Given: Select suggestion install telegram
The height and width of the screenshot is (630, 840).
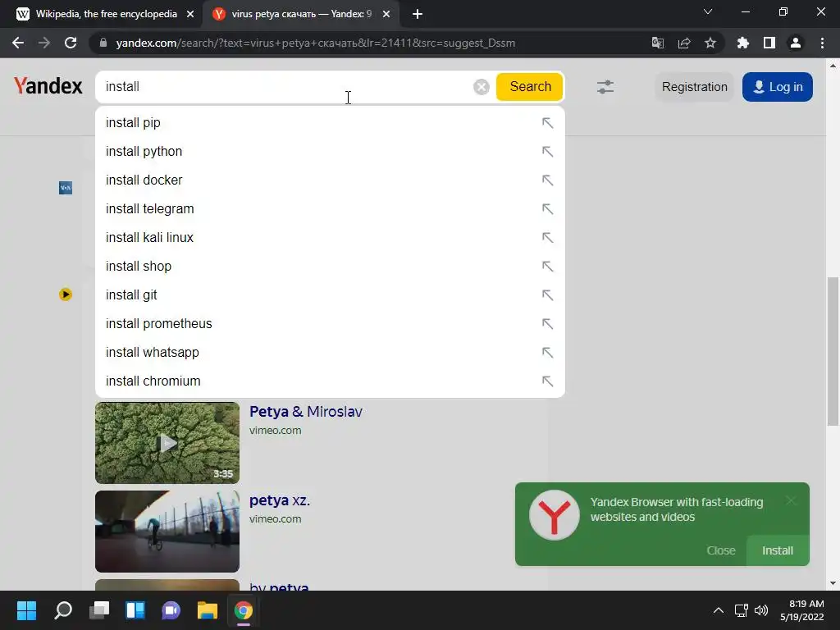Looking at the screenshot, I should click(330, 209).
